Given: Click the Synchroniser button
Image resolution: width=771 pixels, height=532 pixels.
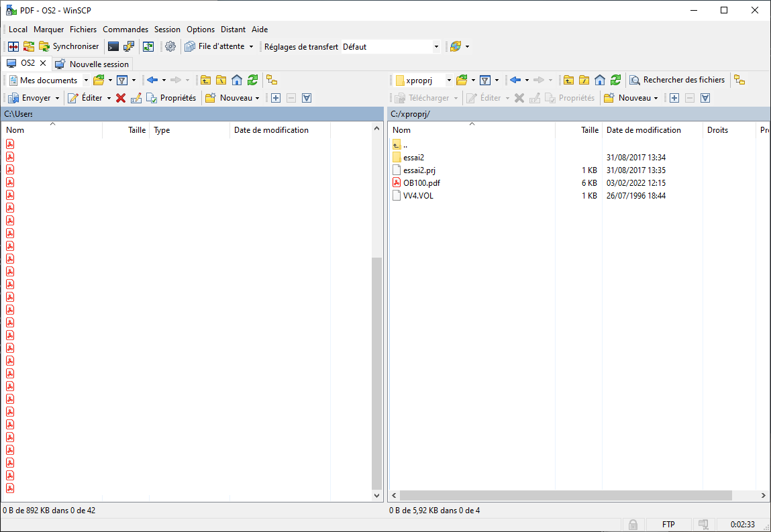Looking at the screenshot, I should click(68, 47).
